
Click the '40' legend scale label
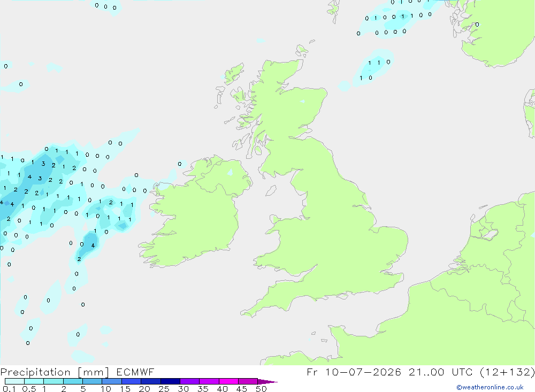point(223,389)
